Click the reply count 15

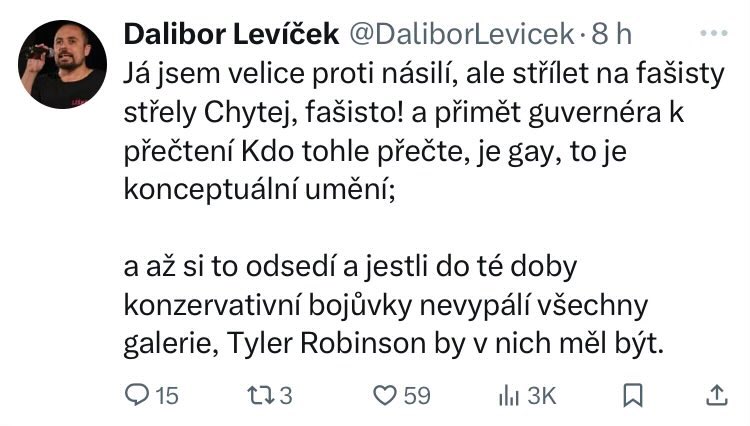tap(167, 396)
